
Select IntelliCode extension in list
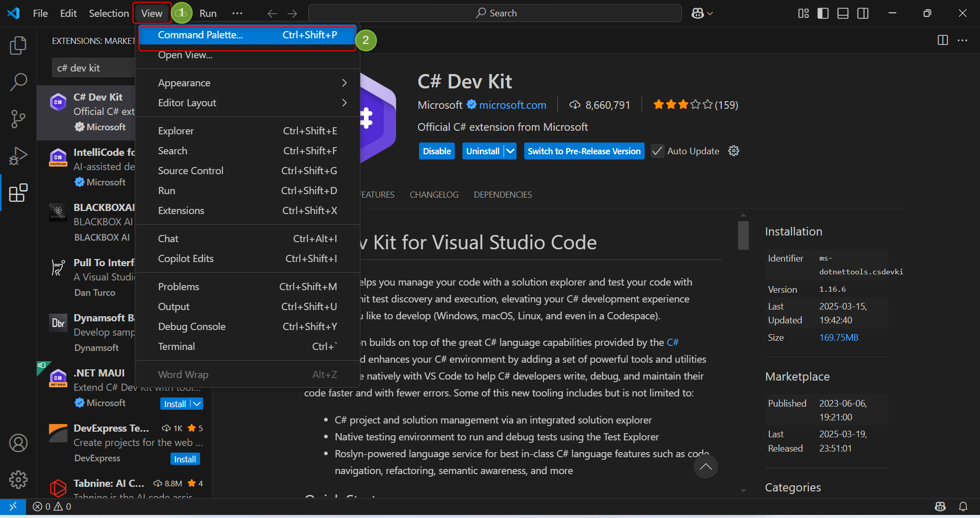tap(86, 167)
